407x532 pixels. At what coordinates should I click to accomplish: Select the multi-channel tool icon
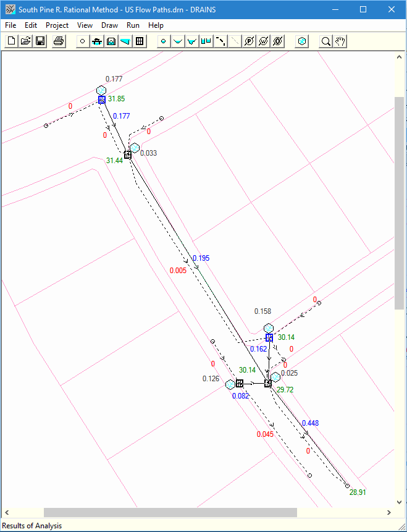tap(206, 41)
